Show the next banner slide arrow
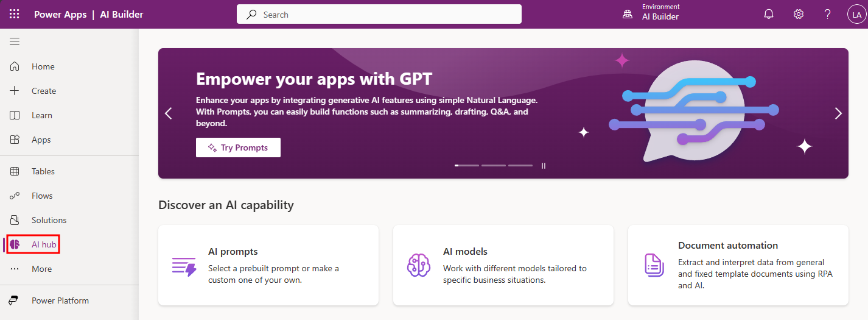Viewport: 868px width, 320px height. tap(838, 113)
